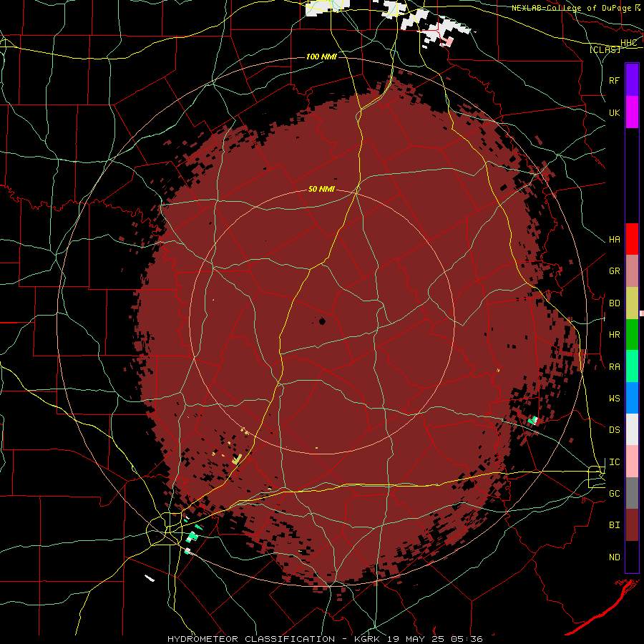Click the HR legend label
The height and width of the screenshot is (644, 644).
pyautogui.click(x=614, y=335)
